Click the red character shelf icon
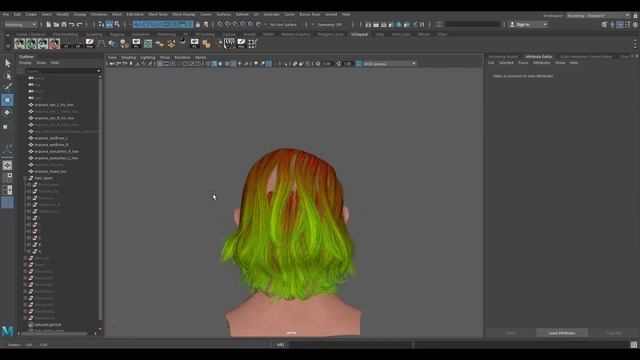Image resolution: width=640 pixels, height=360 pixels. coord(54,43)
